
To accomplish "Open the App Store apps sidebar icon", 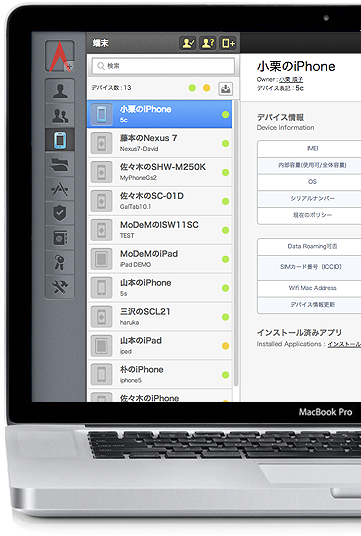I will point(60,189).
